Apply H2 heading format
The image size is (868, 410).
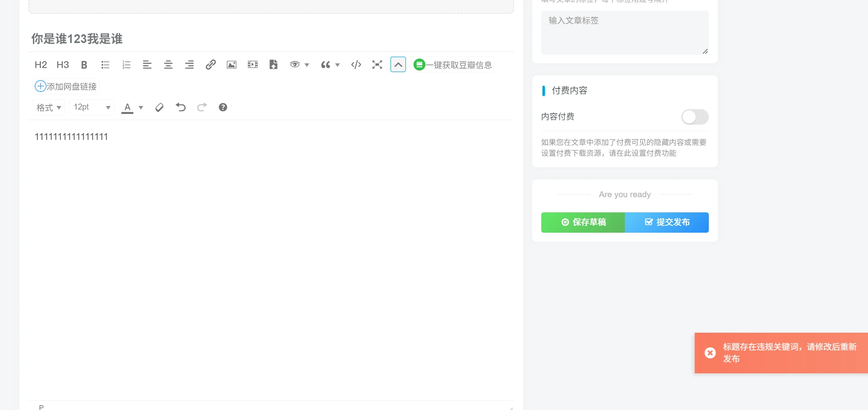coord(41,65)
